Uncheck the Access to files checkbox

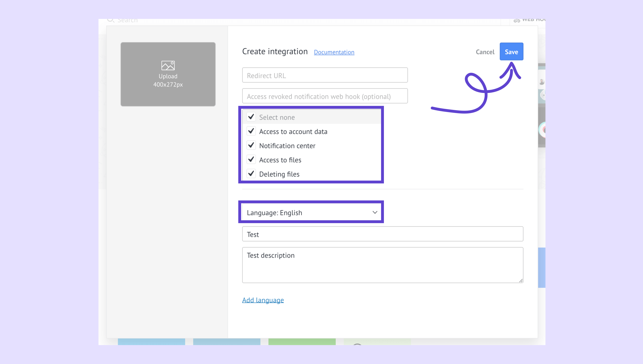[251, 159]
